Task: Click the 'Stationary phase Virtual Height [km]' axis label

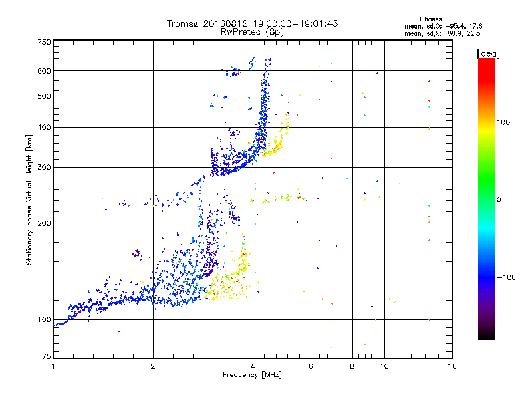Action: click(29, 200)
